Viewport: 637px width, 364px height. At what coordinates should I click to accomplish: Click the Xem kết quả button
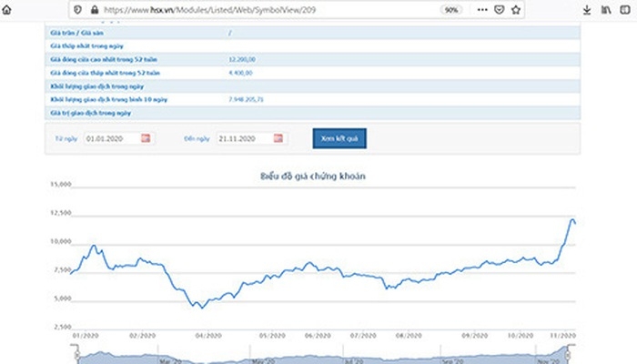click(x=339, y=138)
